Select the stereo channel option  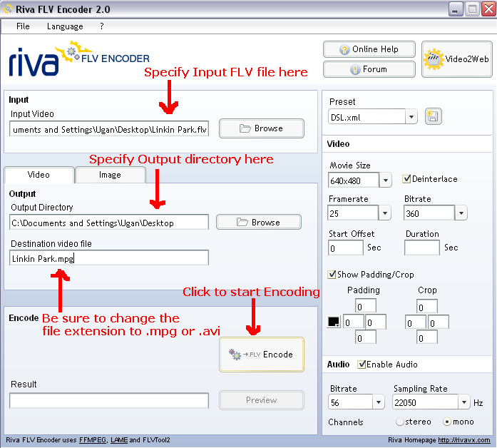click(400, 422)
